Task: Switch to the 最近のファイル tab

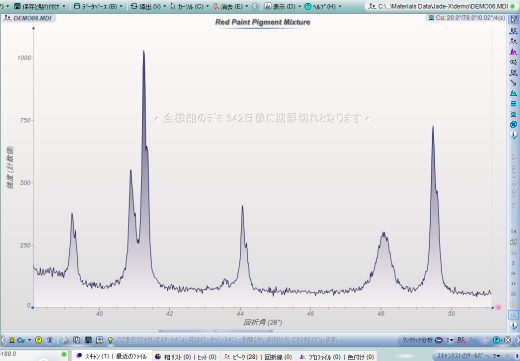Action: pos(131,356)
